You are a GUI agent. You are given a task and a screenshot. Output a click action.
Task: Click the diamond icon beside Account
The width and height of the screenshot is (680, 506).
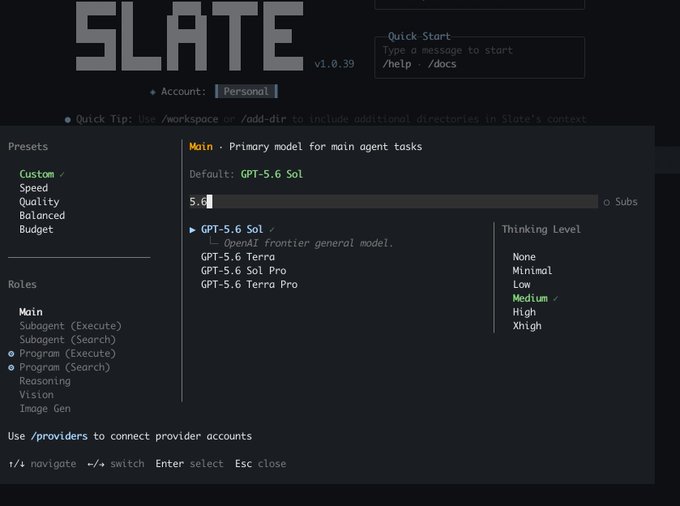(153, 92)
